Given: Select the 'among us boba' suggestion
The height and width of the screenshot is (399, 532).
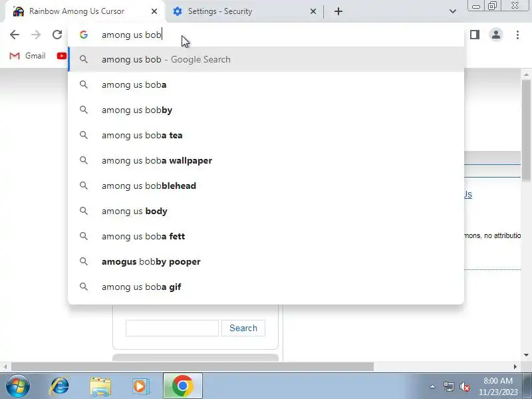Looking at the screenshot, I should tap(266, 85).
